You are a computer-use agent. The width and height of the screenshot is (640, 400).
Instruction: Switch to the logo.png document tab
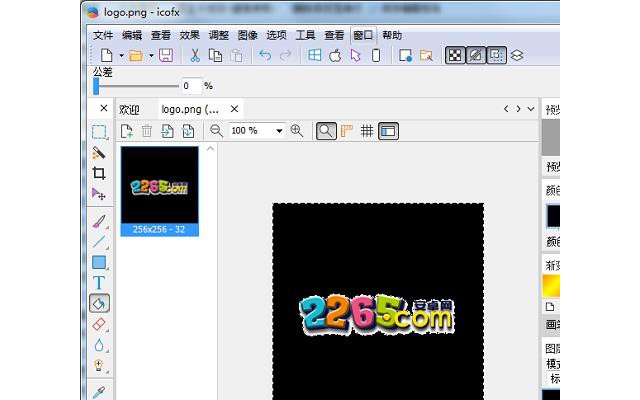coord(190,109)
